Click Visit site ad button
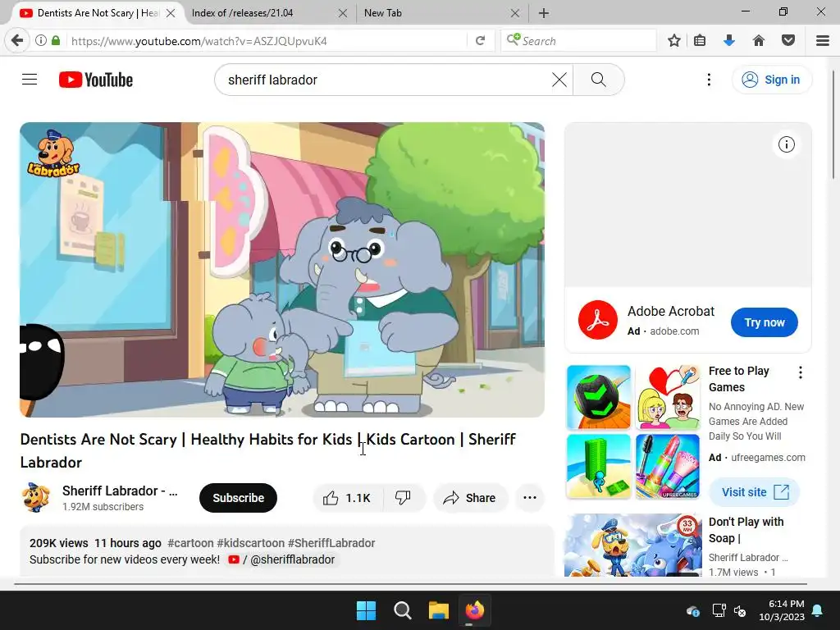 point(755,492)
